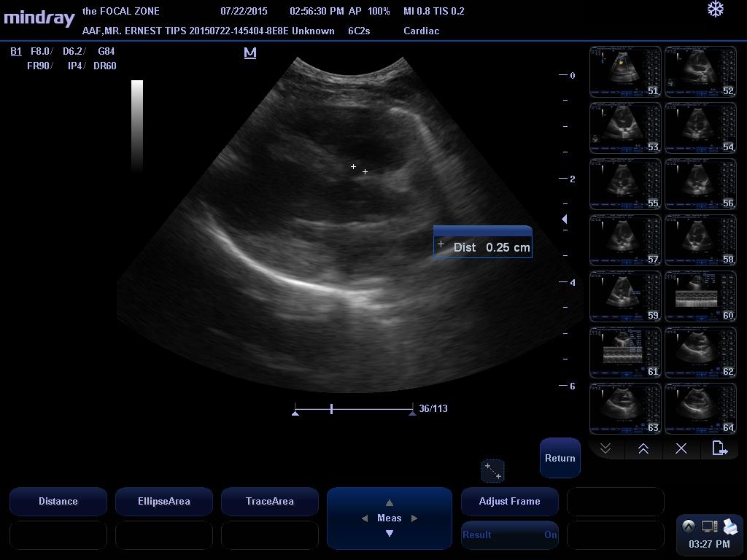Screen dimensions: 747x560
Task: Toggle the Result On setting
Action: point(509,534)
